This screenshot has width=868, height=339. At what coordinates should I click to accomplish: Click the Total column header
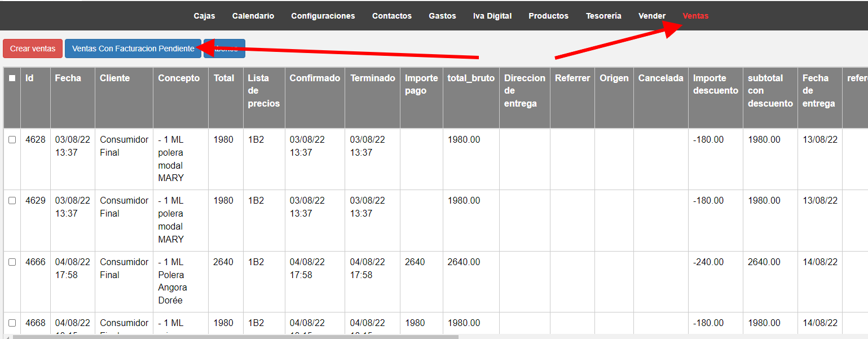(224, 78)
